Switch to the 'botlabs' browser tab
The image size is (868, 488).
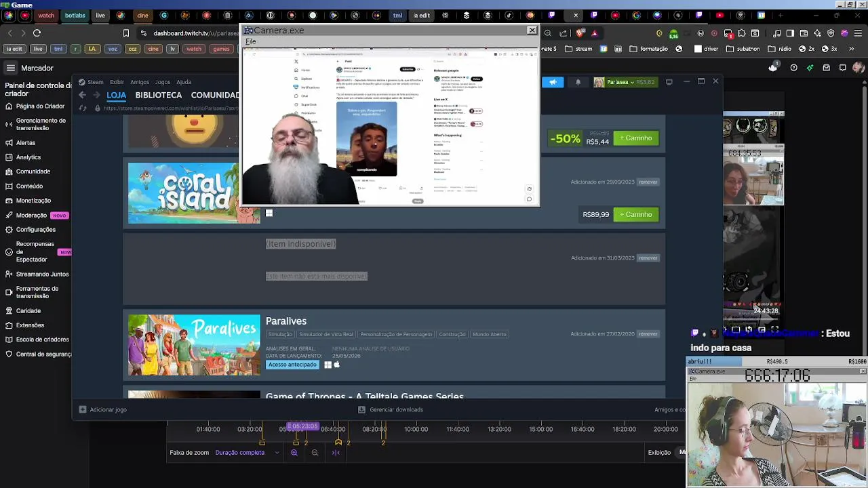[x=75, y=15]
